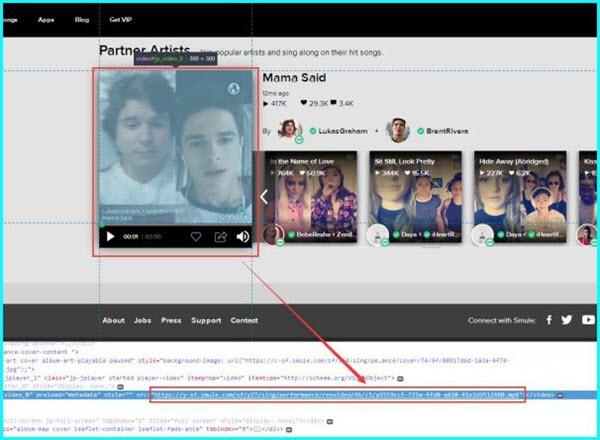The image size is (600, 440).
Task: Open the Jobs footer link
Action: click(x=142, y=321)
